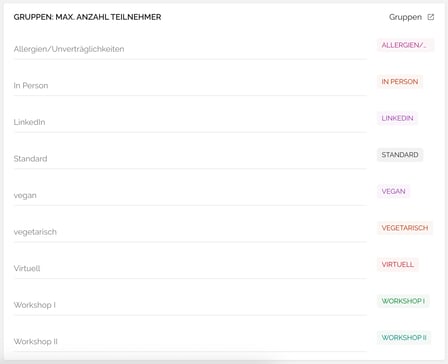The height and width of the screenshot is (364, 448).
Task: Click the vegetarisch group input field
Action: [x=190, y=232]
